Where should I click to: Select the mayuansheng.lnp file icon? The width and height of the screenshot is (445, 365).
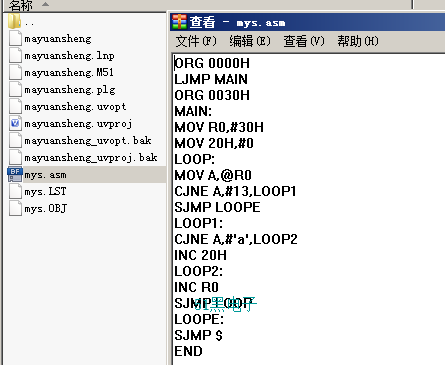coord(15,56)
